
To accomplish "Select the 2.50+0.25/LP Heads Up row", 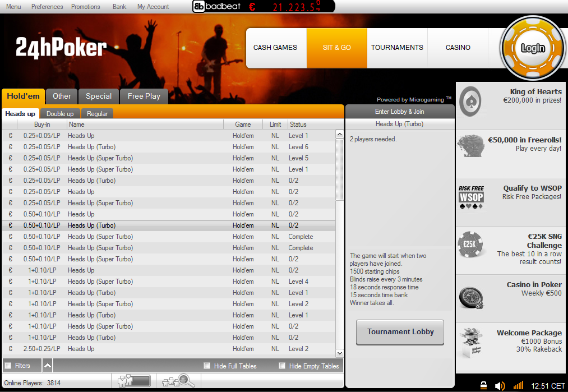I will [169, 349].
